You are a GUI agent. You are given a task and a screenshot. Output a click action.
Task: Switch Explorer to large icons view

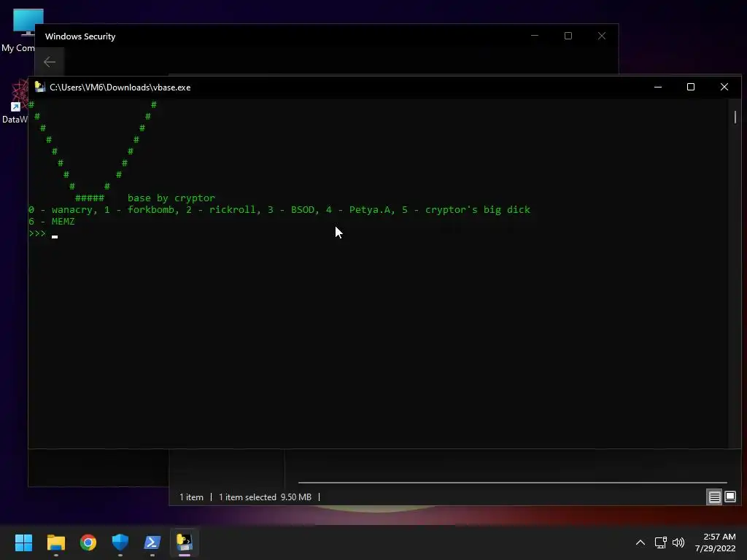click(x=729, y=497)
